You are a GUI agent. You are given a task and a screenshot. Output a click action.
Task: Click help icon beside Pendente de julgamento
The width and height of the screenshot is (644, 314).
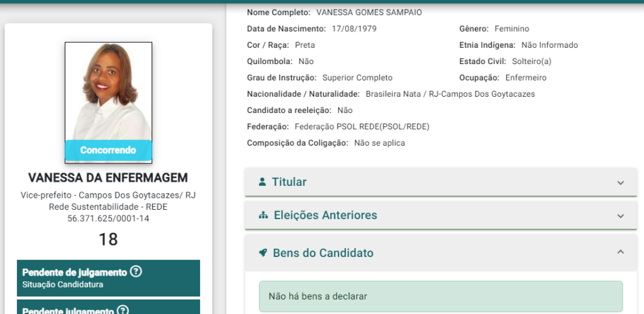tap(136, 272)
